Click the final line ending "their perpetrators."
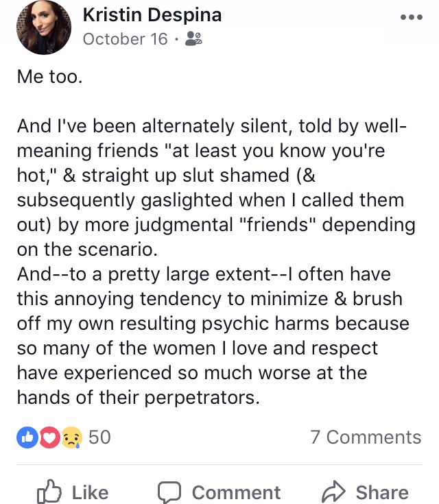Viewport: 439px width, 504px height. [139, 398]
